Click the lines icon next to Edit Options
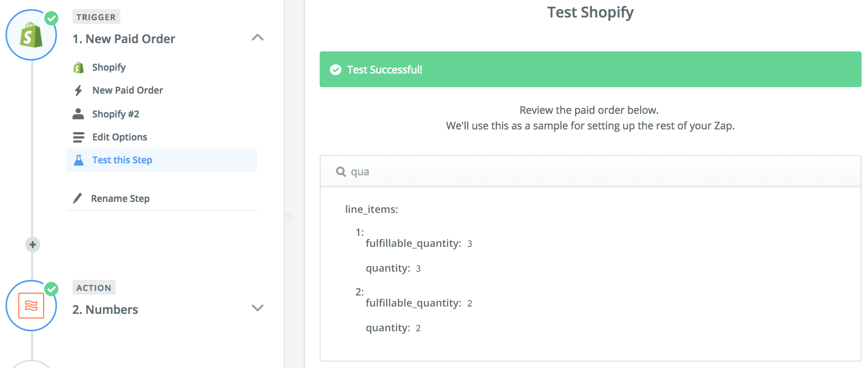The width and height of the screenshot is (868, 368). click(79, 137)
